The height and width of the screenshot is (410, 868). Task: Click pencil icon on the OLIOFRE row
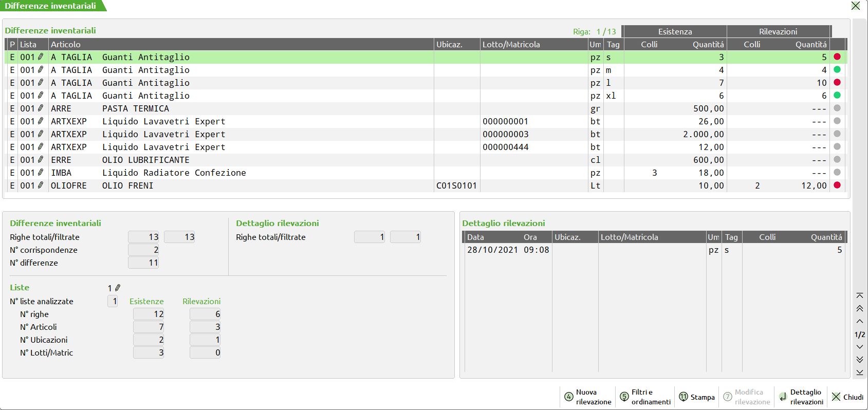[x=41, y=185]
